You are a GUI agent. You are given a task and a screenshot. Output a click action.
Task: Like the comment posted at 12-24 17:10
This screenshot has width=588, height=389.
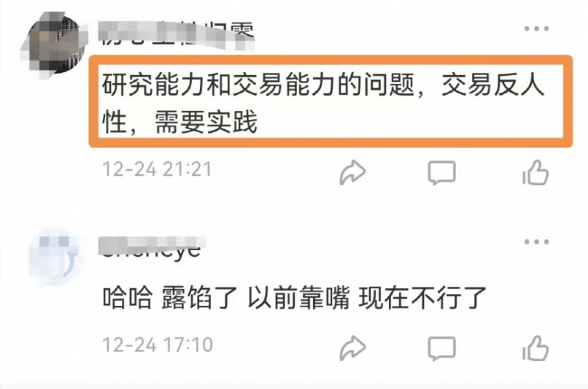[x=536, y=348]
